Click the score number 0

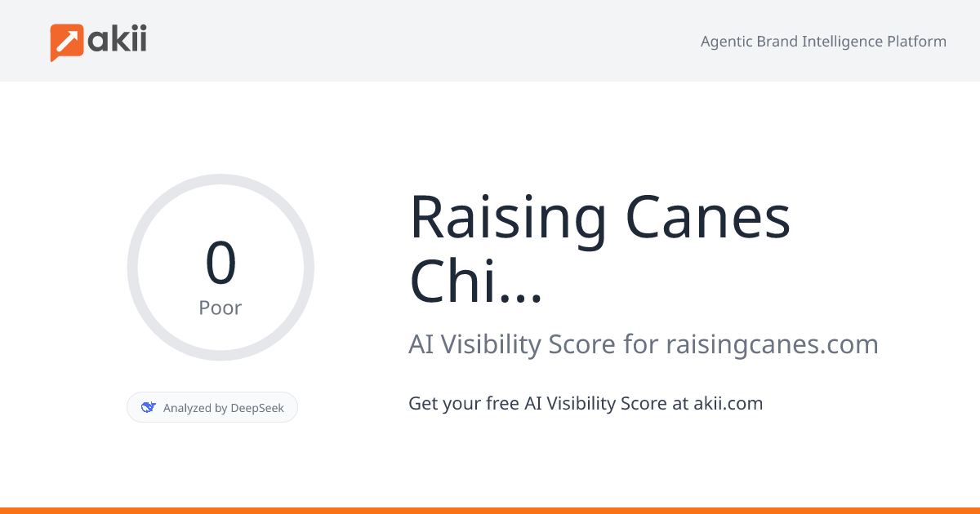click(220, 263)
